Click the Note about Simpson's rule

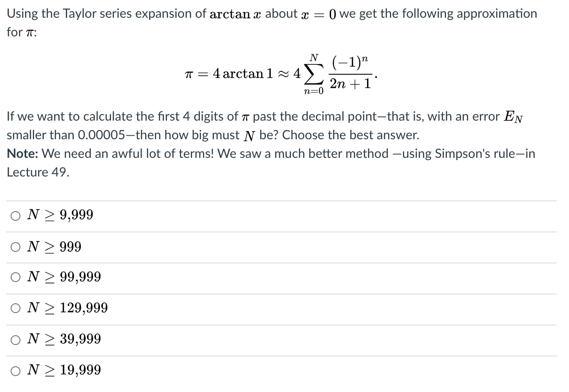(271, 153)
